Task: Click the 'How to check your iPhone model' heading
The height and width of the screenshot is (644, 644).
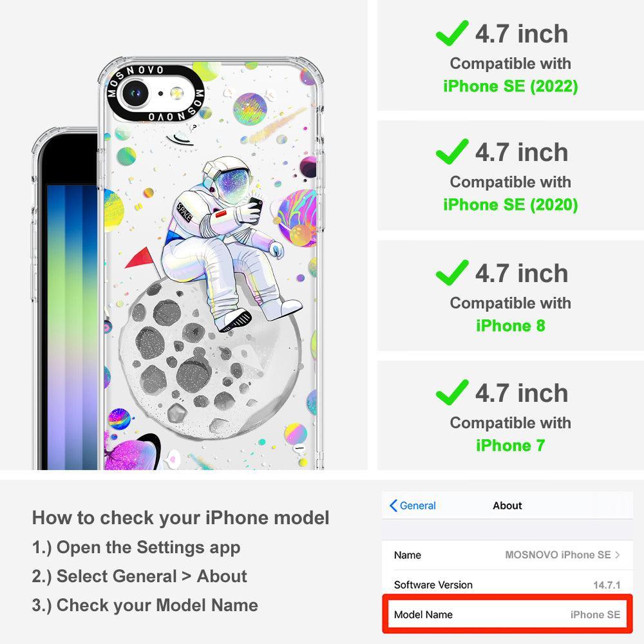Action: pos(181,518)
